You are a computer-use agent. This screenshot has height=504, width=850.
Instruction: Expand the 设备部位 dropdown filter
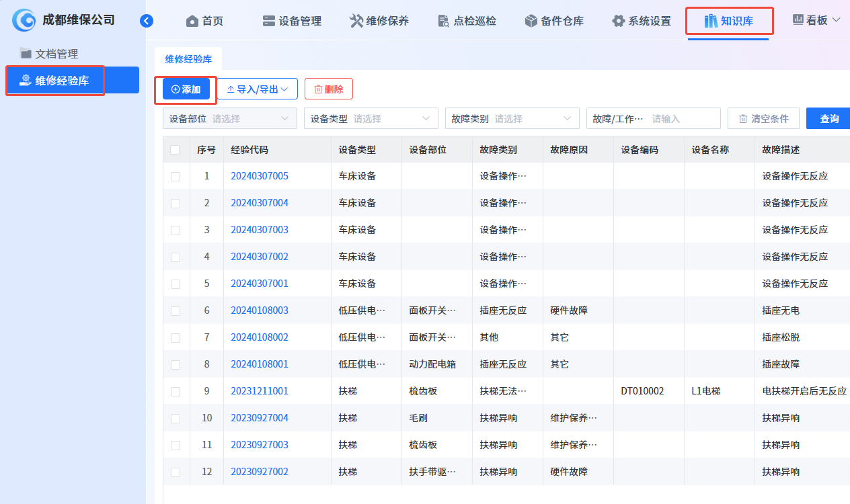click(x=229, y=119)
